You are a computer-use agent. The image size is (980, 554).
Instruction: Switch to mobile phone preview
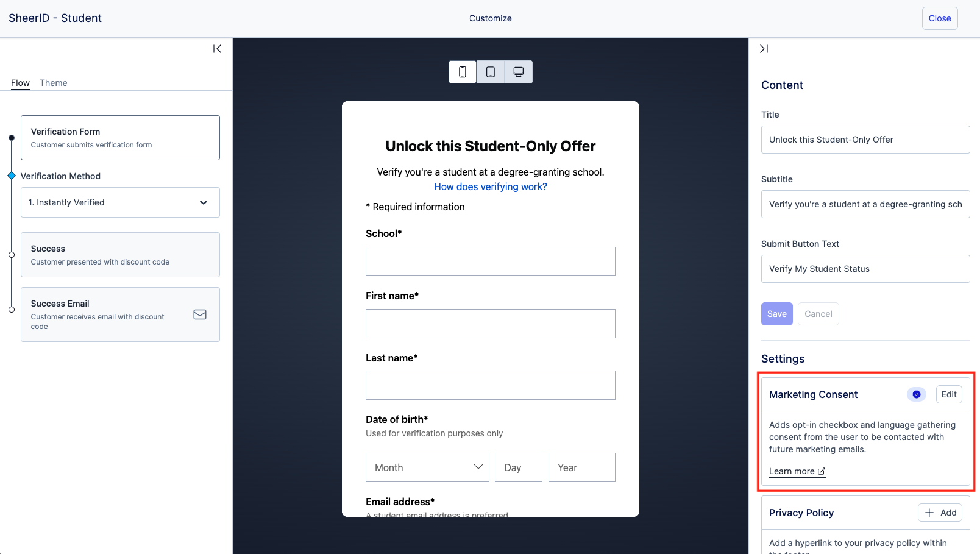(463, 72)
